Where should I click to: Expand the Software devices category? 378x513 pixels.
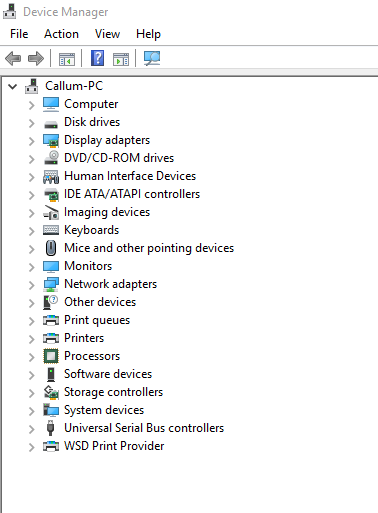(31, 375)
